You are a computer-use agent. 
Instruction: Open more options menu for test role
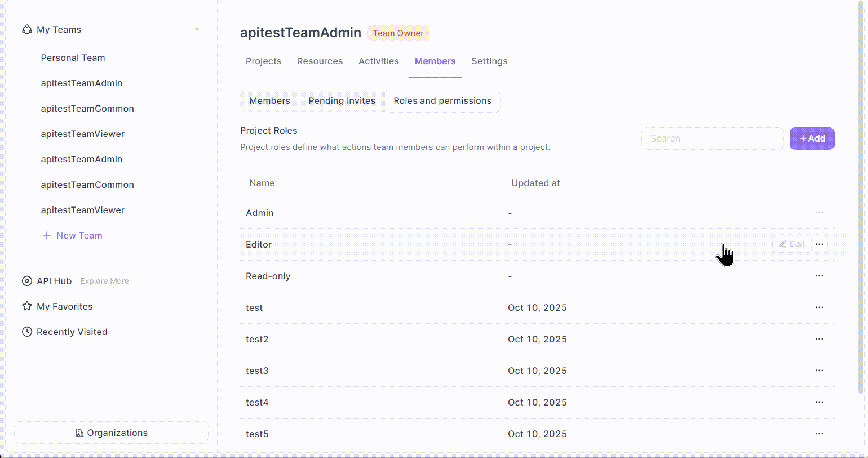(x=819, y=307)
